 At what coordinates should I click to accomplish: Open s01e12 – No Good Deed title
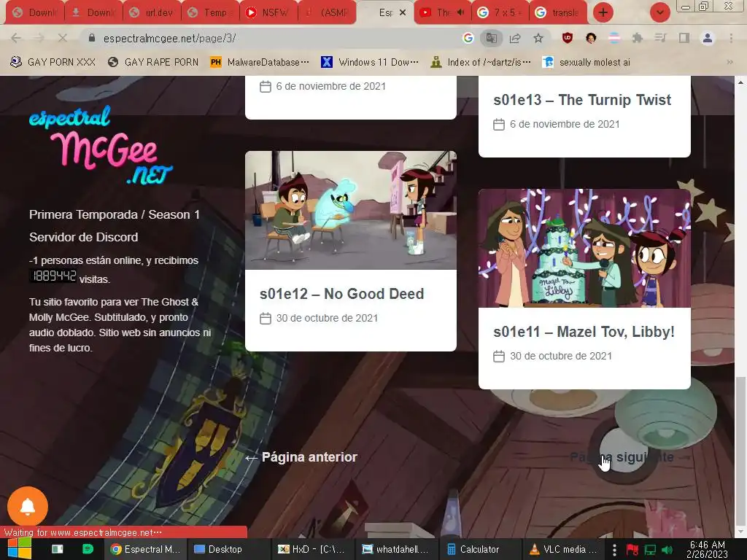tap(341, 294)
